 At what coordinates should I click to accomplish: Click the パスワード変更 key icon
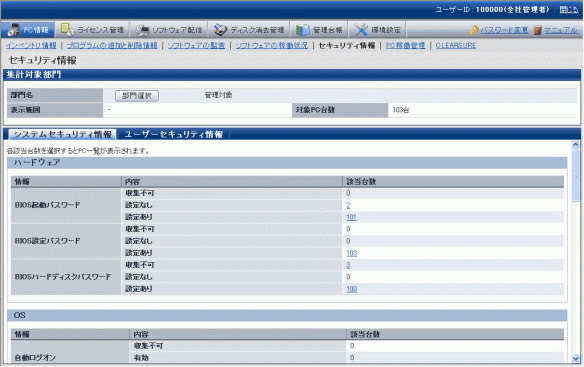point(474,30)
